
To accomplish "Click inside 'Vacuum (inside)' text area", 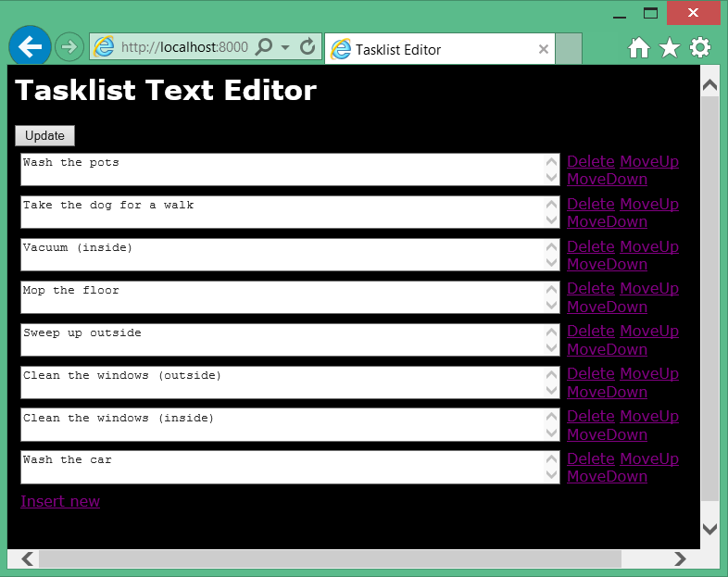I will click(278, 254).
